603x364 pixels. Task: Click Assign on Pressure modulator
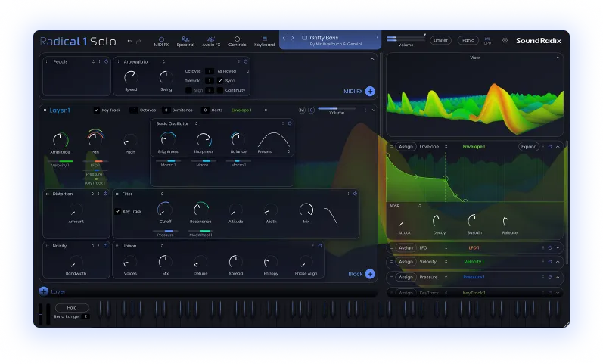pos(406,278)
